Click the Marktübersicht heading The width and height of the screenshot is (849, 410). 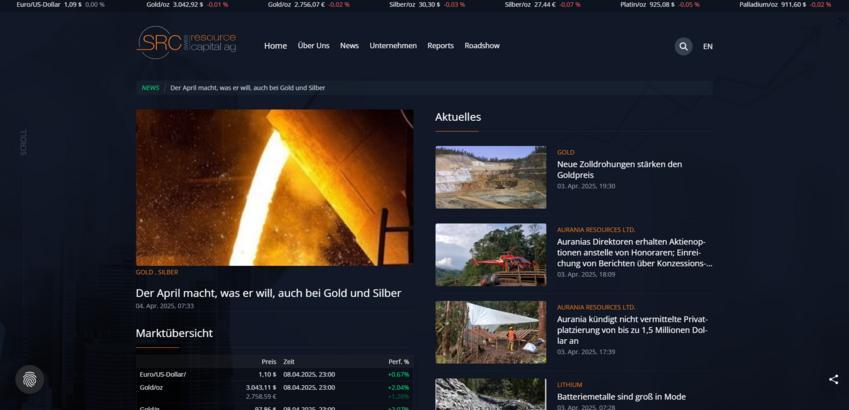coord(174,334)
